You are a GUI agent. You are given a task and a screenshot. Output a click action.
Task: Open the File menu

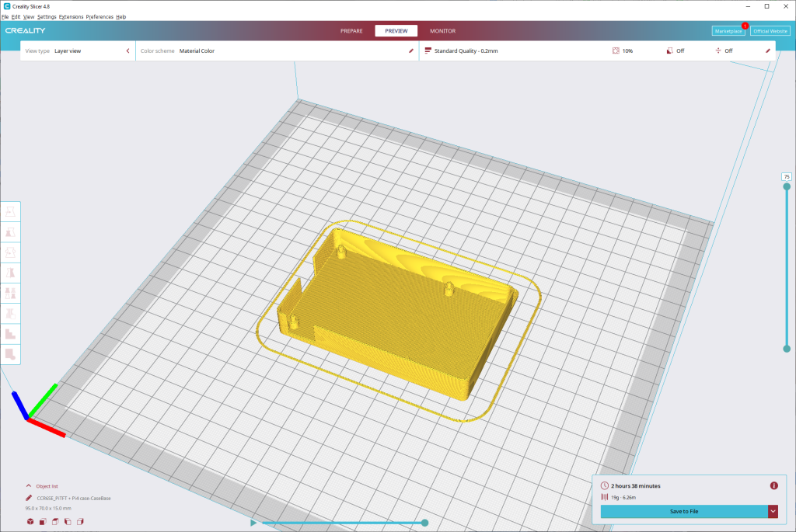point(5,17)
